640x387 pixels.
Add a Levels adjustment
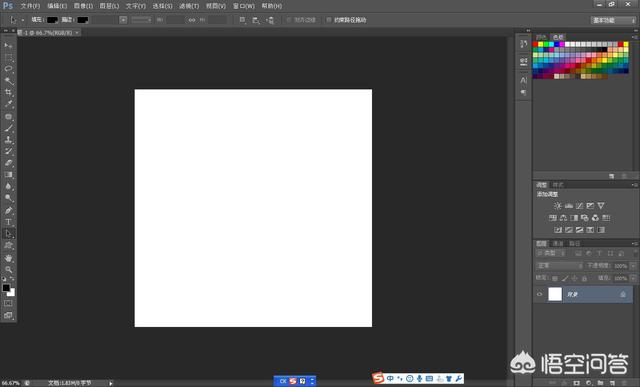pos(569,206)
